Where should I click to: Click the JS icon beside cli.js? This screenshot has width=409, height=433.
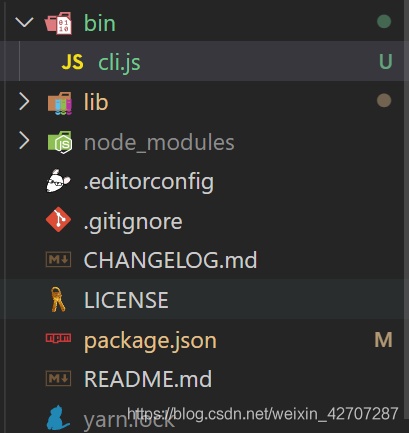click(72, 62)
